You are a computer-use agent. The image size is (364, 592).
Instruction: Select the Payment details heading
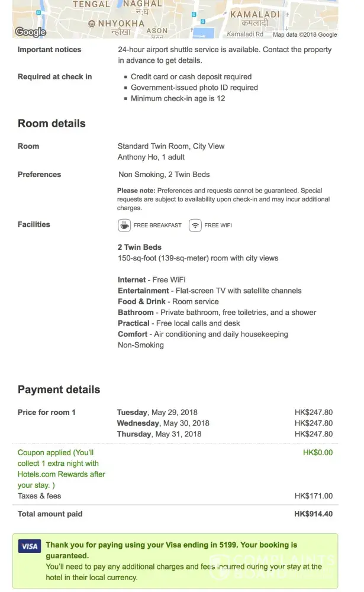click(59, 390)
